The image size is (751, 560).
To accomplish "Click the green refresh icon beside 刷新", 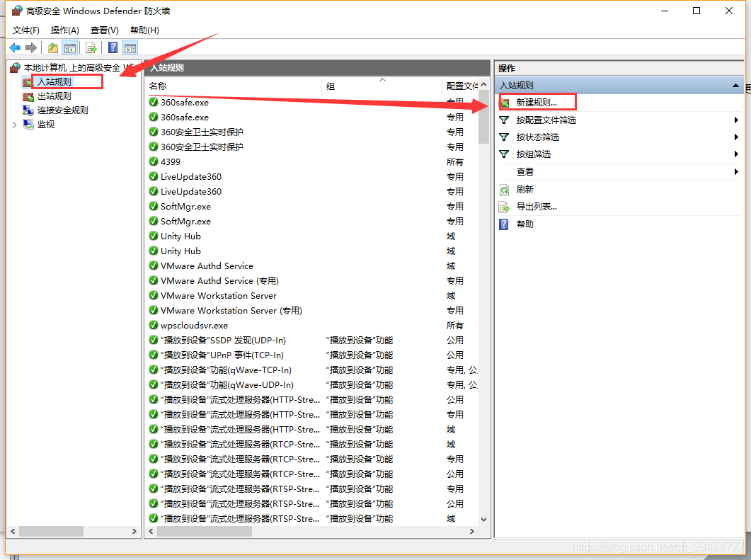I will 505,190.
